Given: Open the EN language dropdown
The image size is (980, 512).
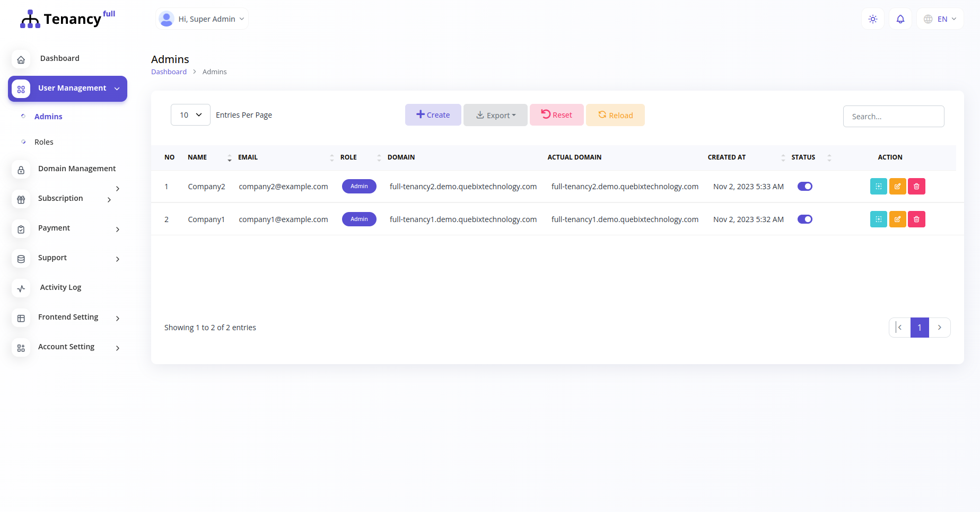Looking at the screenshot, I should pyautogui.click(x=940, y=19).
